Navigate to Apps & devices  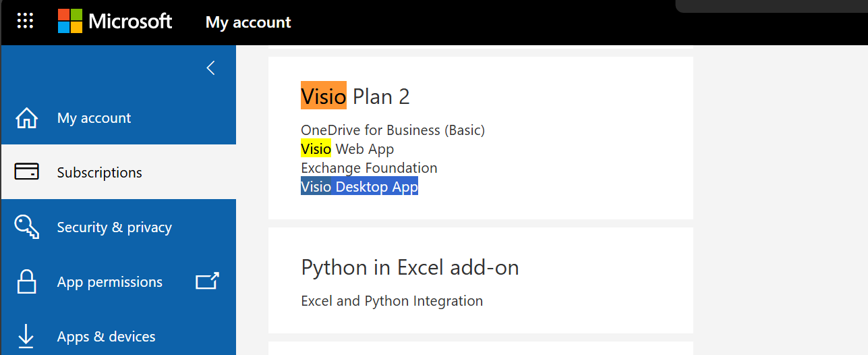coord(107,337)
